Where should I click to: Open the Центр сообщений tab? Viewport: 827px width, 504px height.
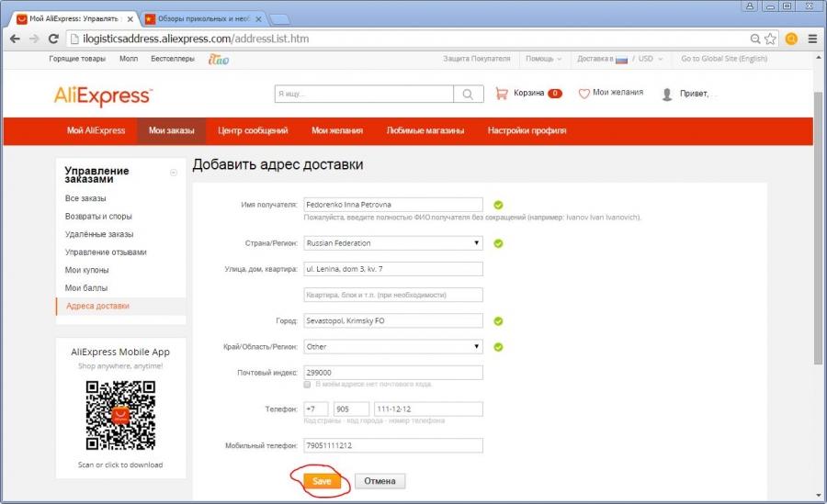pos(253,130)
